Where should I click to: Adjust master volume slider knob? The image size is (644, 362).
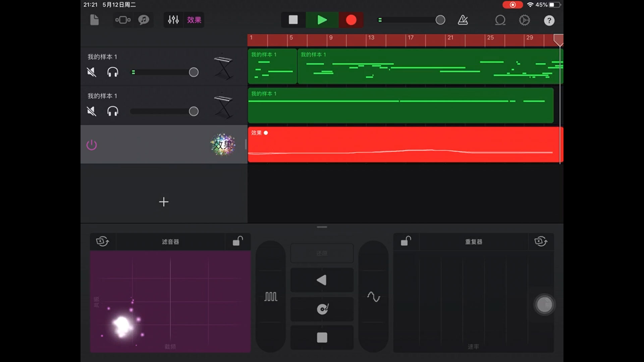click(440, 20)
